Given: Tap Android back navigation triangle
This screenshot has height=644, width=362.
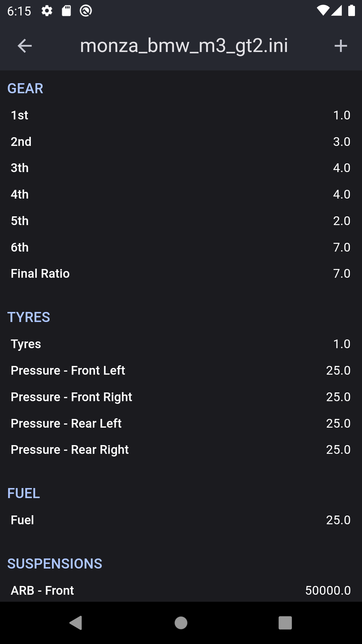Looking at the screenshot, I should [76, 623].
